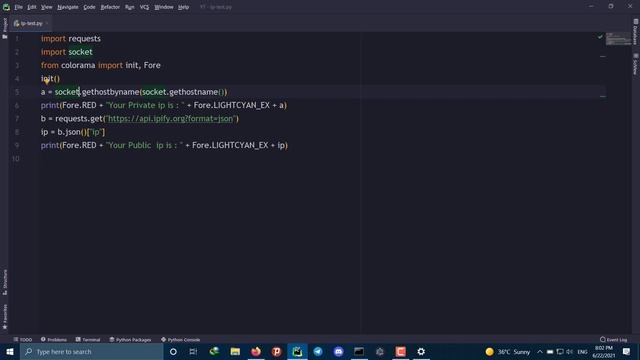Image resolution: width=640 pixels, height=360 pixels.
Task: Open the red Camtasia recorder taskbar icon
Action: click(x=400, y=351)
